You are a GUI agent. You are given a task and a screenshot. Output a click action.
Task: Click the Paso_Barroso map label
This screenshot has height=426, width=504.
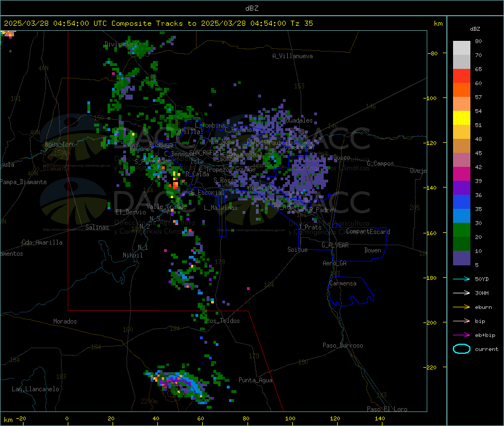pyautogui.click(x=343, y=345)
